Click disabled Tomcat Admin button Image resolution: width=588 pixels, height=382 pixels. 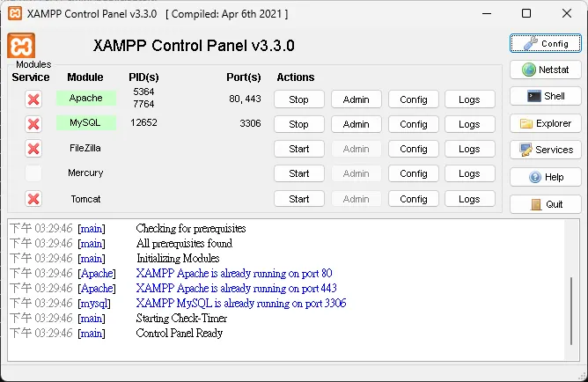tap(356, 199)
